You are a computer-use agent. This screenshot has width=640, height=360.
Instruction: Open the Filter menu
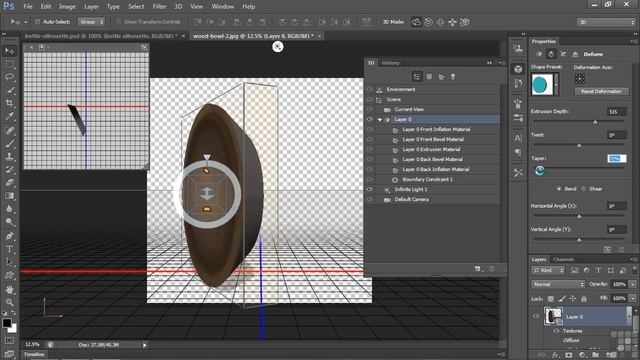pos(159,7)
